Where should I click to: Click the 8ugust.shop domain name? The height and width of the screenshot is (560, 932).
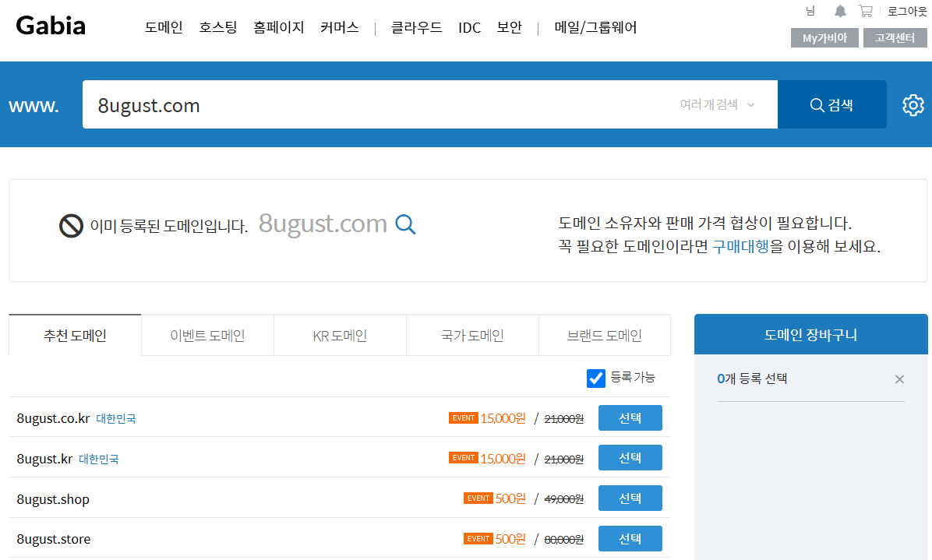click(53, 499)
